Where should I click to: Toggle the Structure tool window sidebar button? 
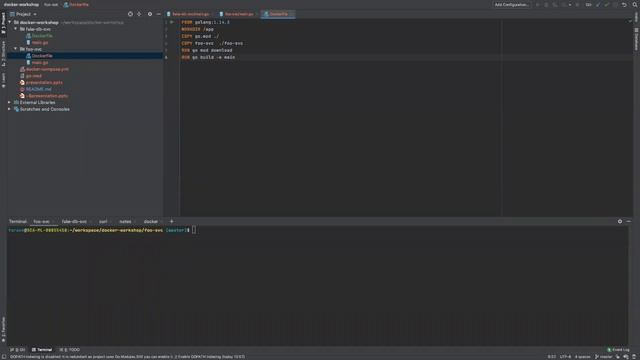tap(3, 53)
